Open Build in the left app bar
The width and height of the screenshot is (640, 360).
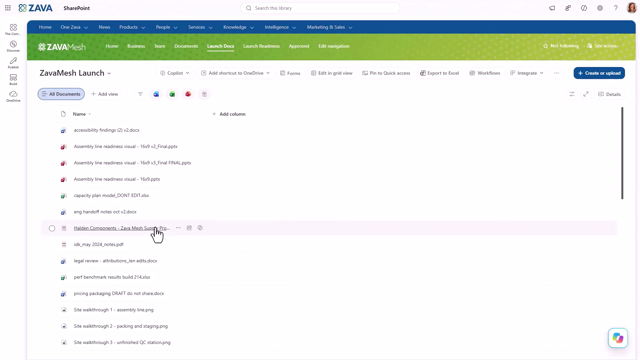point(13,80)
